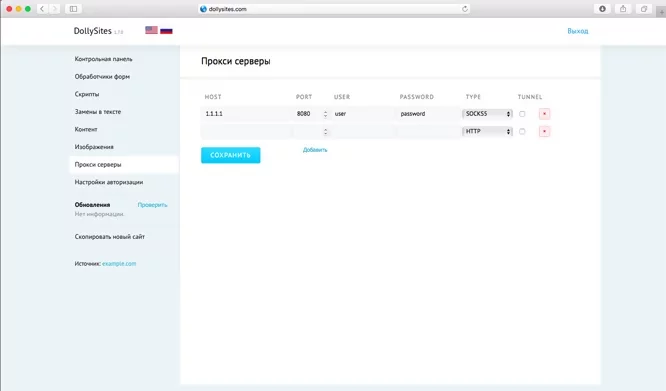
Task: Focus the empty password field
Action: point(428,132)
